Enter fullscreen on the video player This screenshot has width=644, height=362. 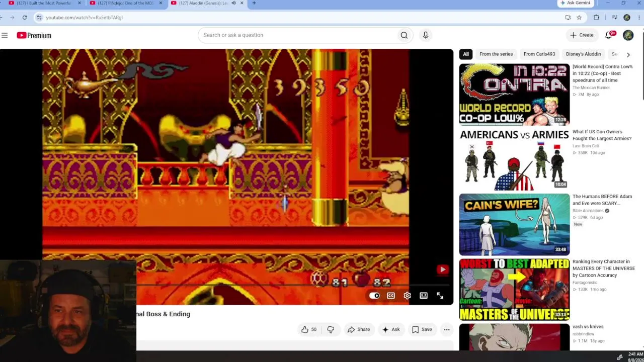pos(440,296)
